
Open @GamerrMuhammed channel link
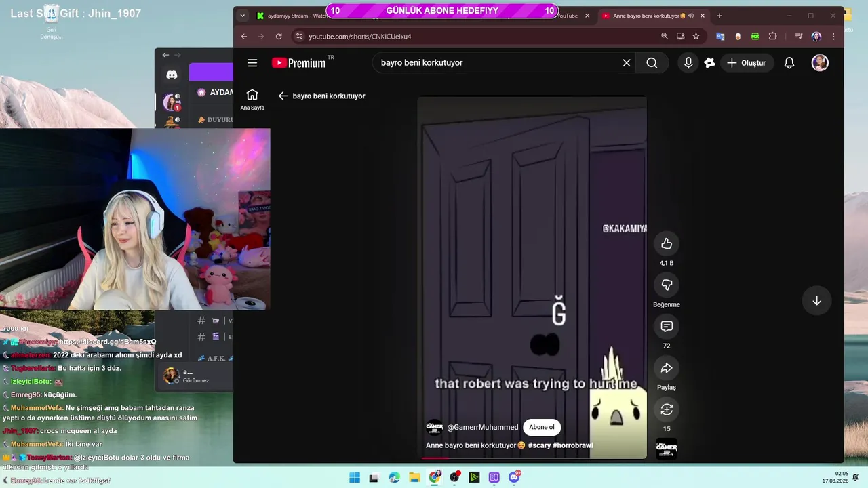482,428
